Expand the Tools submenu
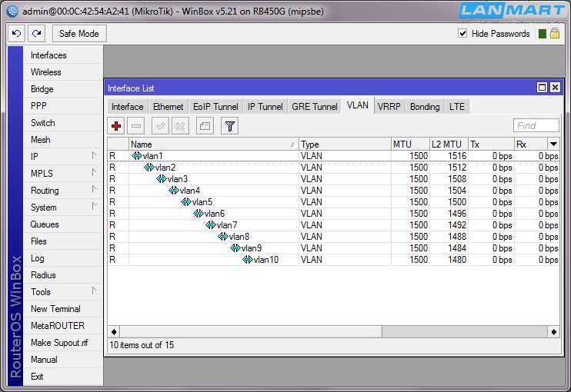 pos(94,291)
